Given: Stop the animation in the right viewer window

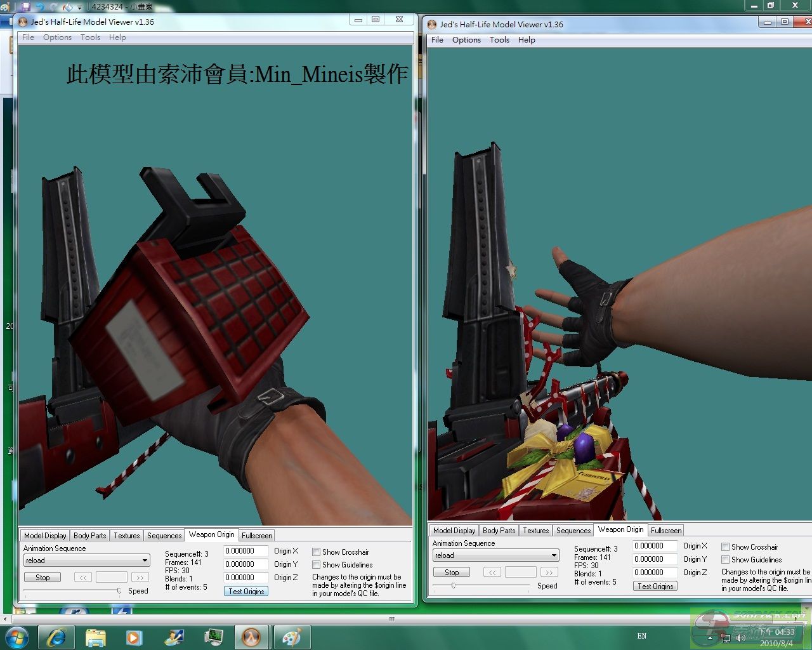Looking at the screenshot, I should (x=451, y=572).
